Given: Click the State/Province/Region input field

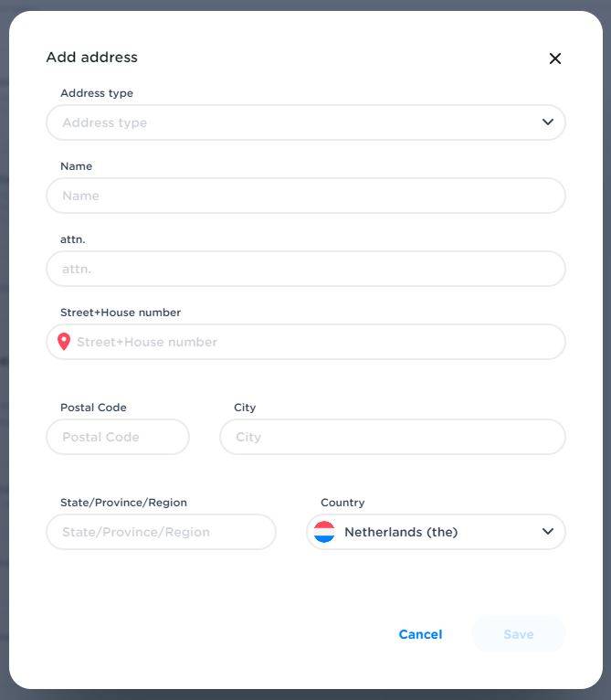Looking at the screenshot, I should (161, 532).
